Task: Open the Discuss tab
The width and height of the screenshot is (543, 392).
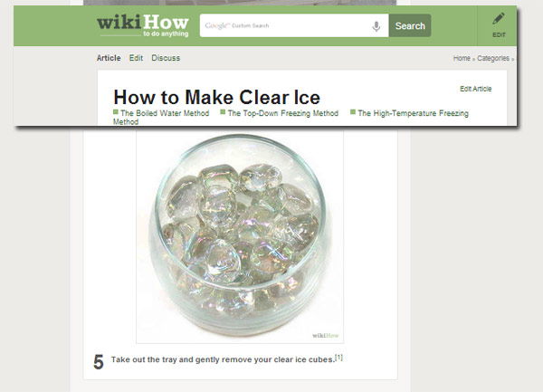Action: point(166,58)
